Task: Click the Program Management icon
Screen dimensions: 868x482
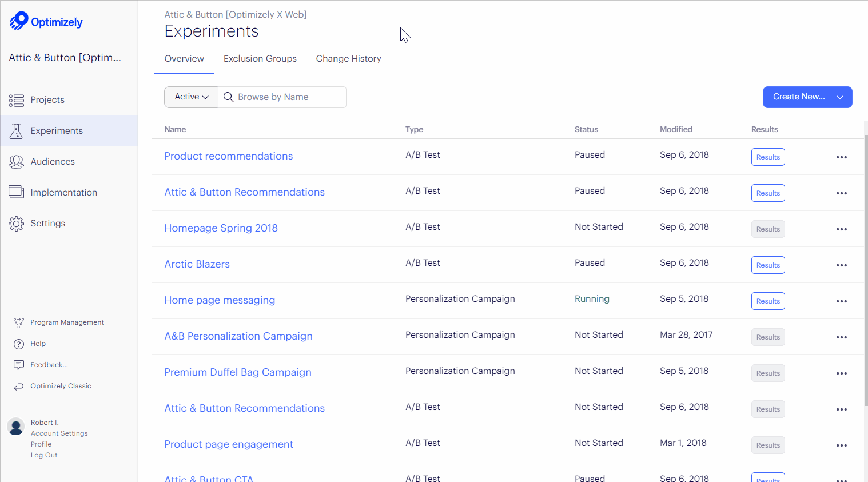Action: (19, 323)
